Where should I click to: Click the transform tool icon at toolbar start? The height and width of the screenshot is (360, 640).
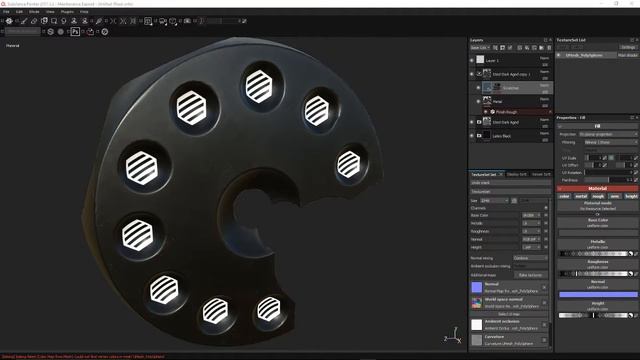pyautogui.click(x=9, y=21)
